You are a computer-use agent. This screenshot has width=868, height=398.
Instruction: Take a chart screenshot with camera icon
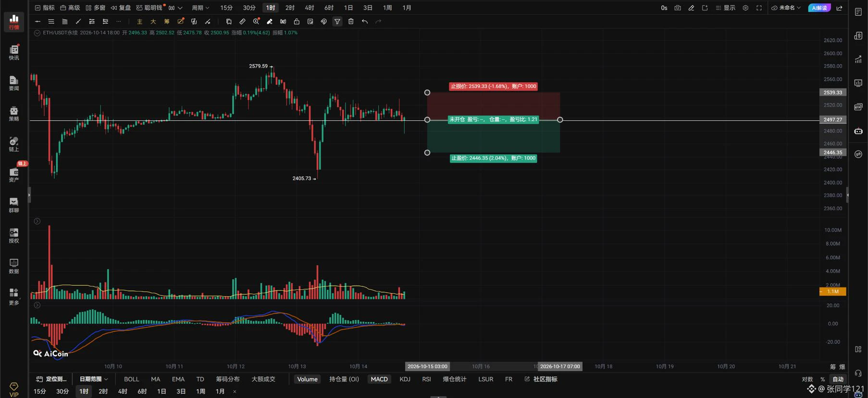678,8
